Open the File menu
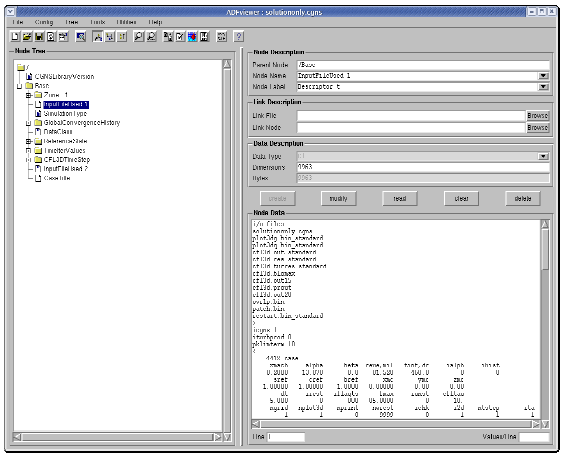 coord(18,22)
